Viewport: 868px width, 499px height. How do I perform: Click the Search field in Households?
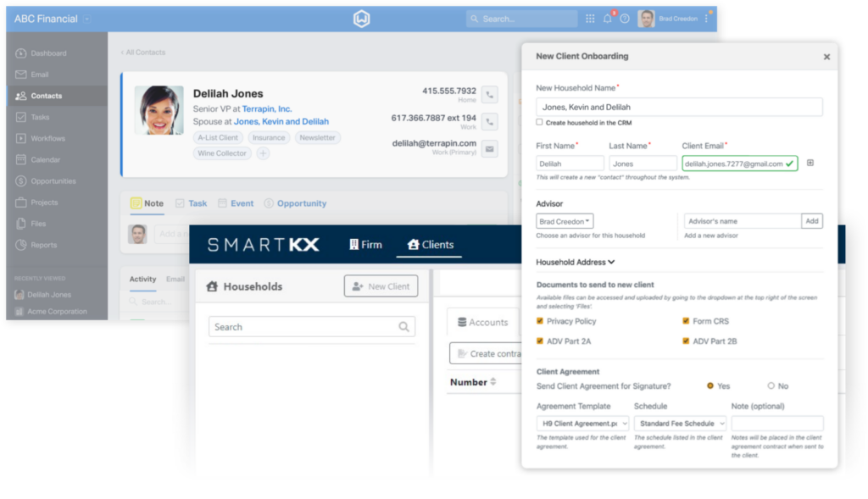pyautogui.click(x=311, y=326)
